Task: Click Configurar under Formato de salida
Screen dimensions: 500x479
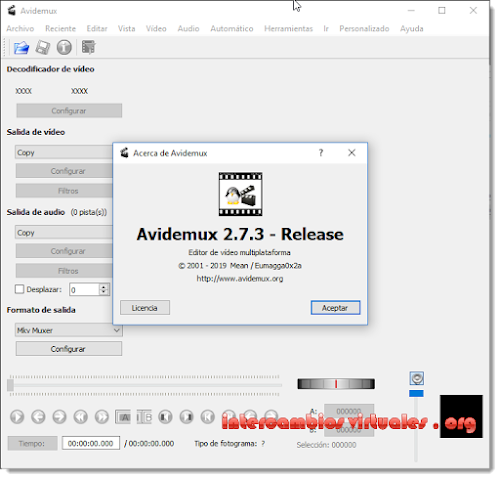Action: (x=69, y=349)
